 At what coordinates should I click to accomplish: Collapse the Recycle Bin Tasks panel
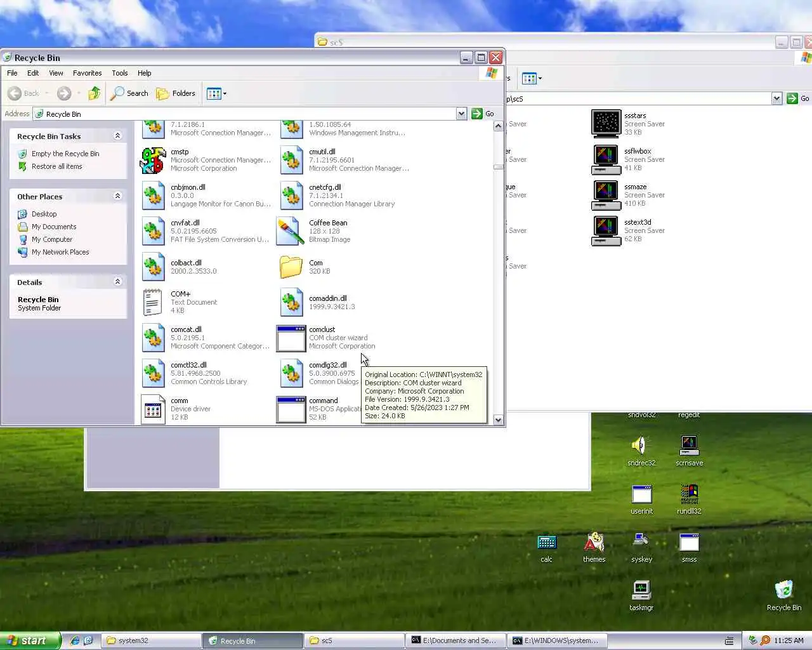coord(117,136)
